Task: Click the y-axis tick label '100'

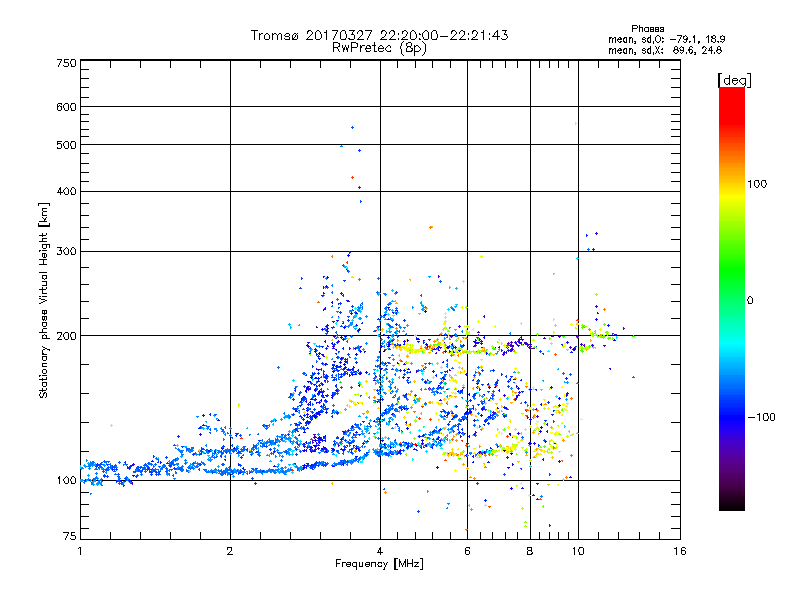Action: pos(66,480)
